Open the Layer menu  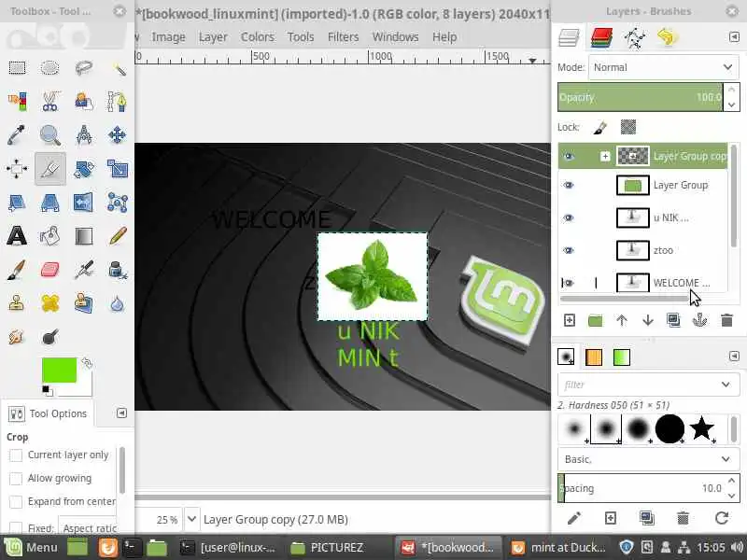pyautogui.click(x=213, y=36)
